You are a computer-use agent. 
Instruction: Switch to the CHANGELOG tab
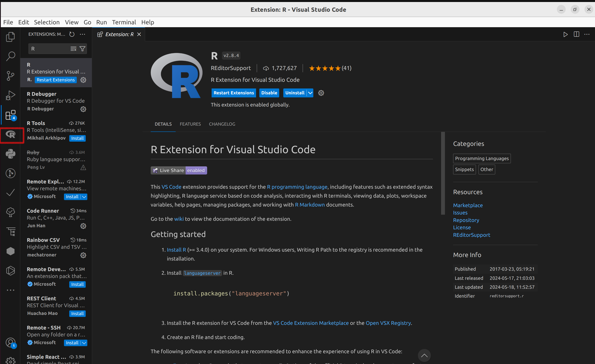tap(222, 124)
